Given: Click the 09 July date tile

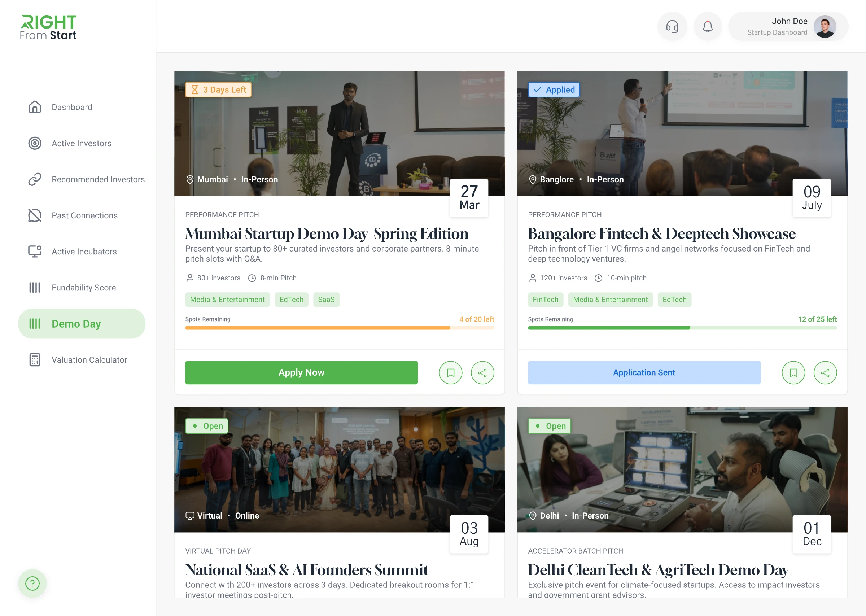Looking at the screenshot, I should 812,198.
